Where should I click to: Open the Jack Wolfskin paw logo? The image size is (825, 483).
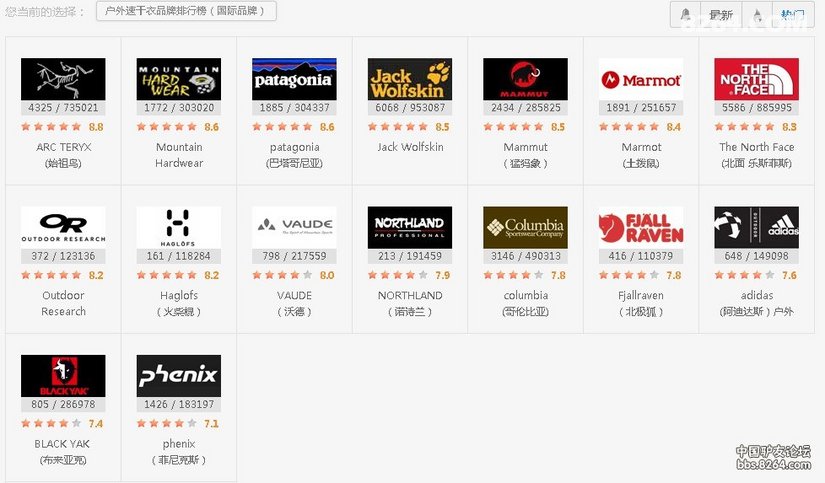(410, 79)
